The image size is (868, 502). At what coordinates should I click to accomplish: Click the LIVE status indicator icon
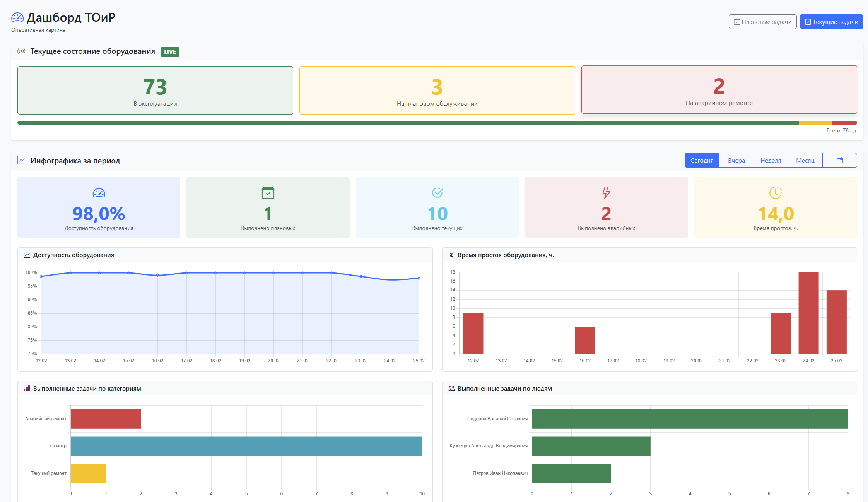click(21, 51)
